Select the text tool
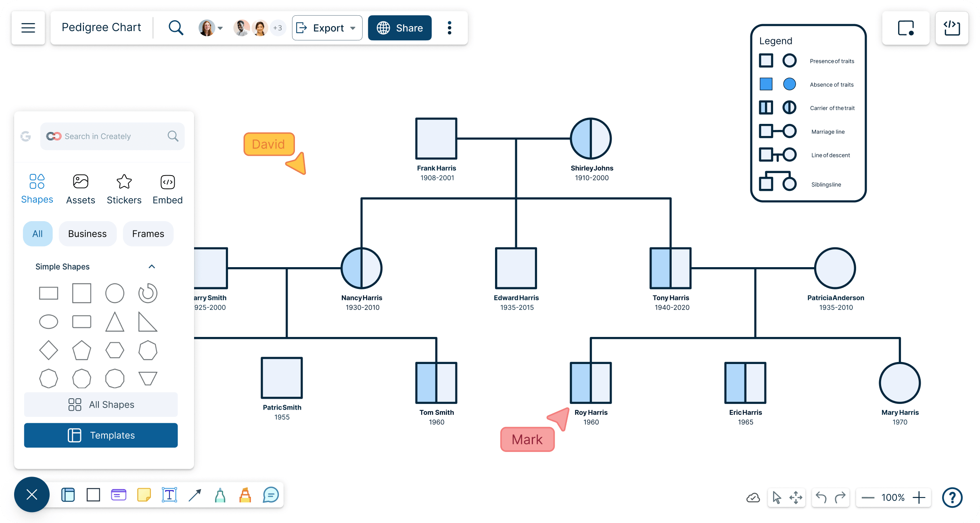 pyautogui.click(x=169, y=495)
